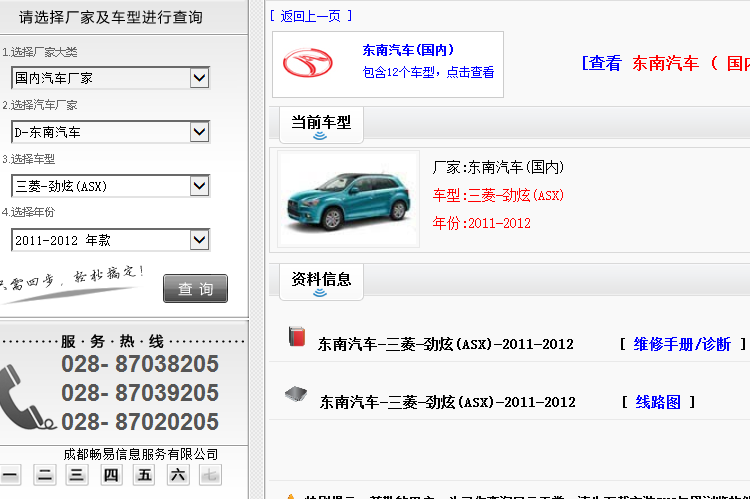Image resolution: width=750 pixels, height=499 pixels.
Task: Click the 车型:三菱-劲炫(ASX) red text
Action: tap(498, 195)
